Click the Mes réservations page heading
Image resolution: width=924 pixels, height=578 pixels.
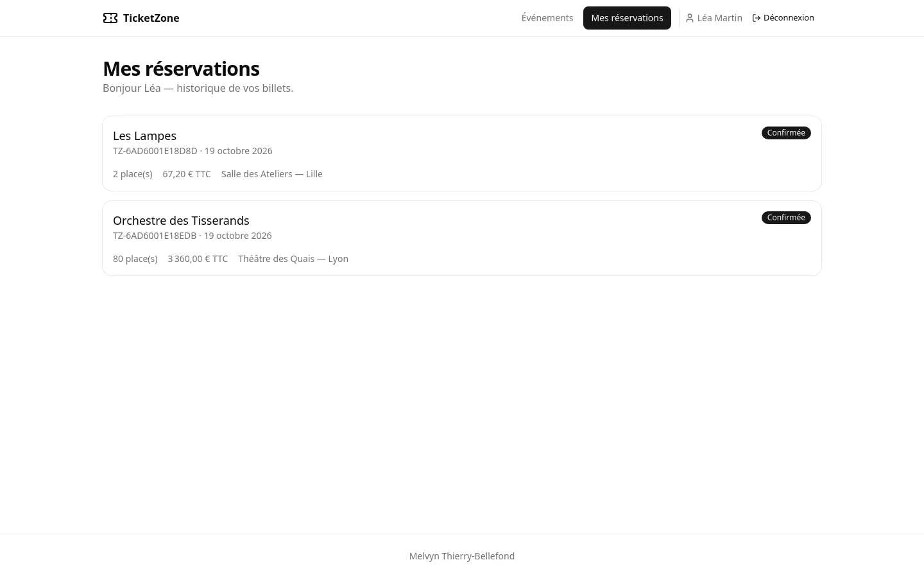[x=181, y=69]
